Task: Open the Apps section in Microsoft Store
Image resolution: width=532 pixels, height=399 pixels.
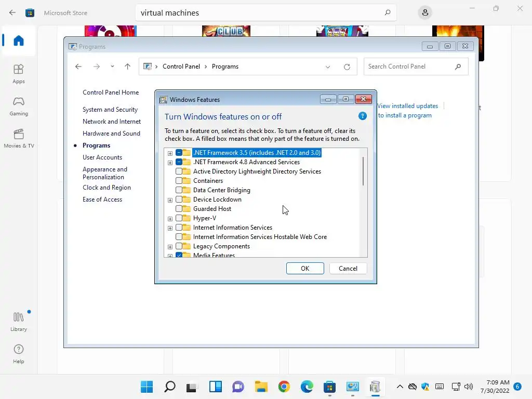Action: coord(19,74)
